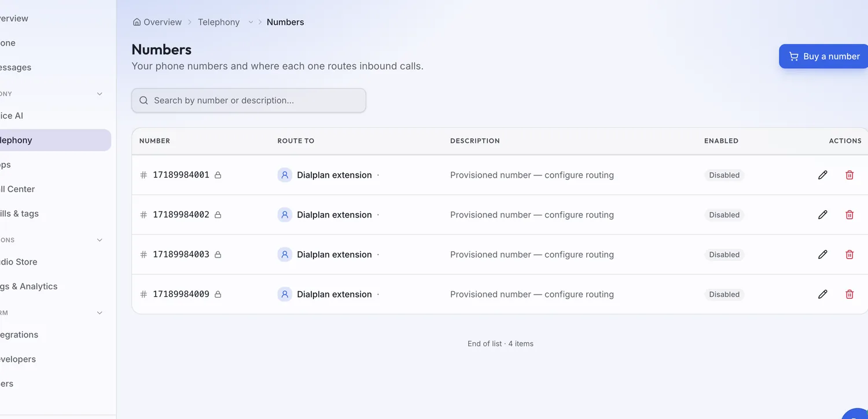Collapse the sidebar section above Integrations
This screenshot has width=868, height=419.
[100, 313]
